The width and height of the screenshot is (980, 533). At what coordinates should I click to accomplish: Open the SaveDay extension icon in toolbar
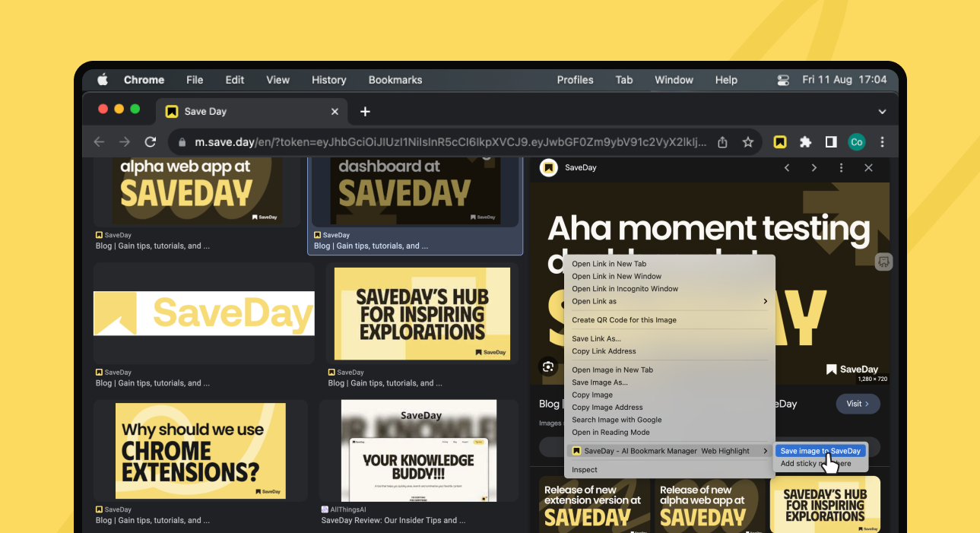pyautogui.click(x=779, y=142)
